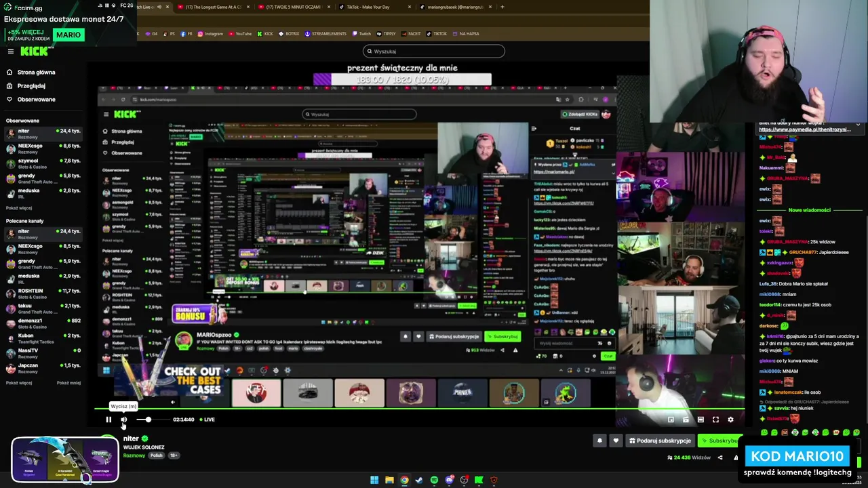Focus the Wyszukaj search field
The height and width of the screenshot is (488, 868).
tap(434, 51)
